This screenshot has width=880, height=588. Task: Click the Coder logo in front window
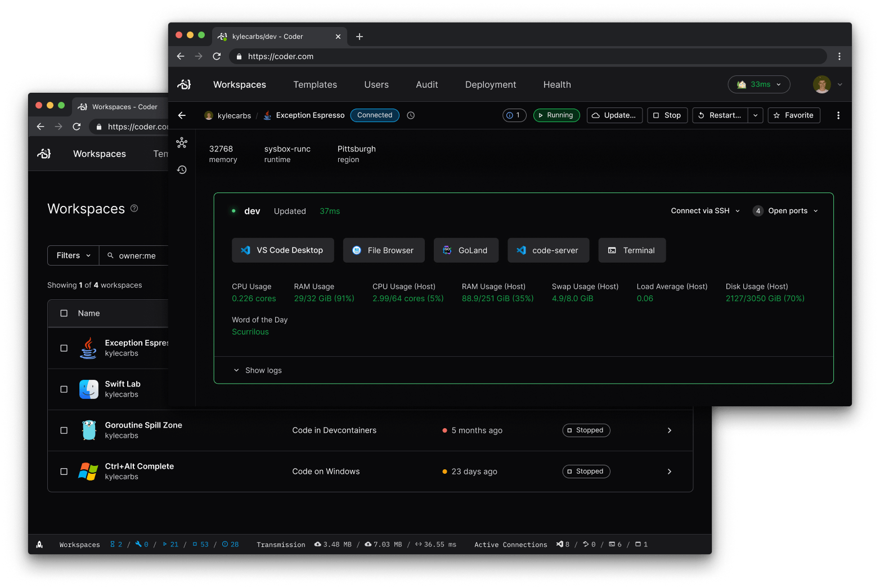click(184, 84)
